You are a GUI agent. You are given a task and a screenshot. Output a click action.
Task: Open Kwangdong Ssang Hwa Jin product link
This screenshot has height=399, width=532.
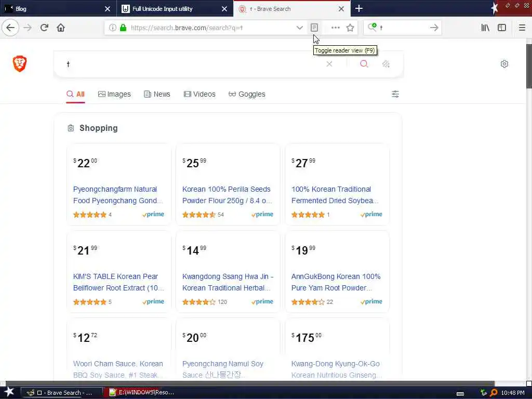tap(228, 282)
